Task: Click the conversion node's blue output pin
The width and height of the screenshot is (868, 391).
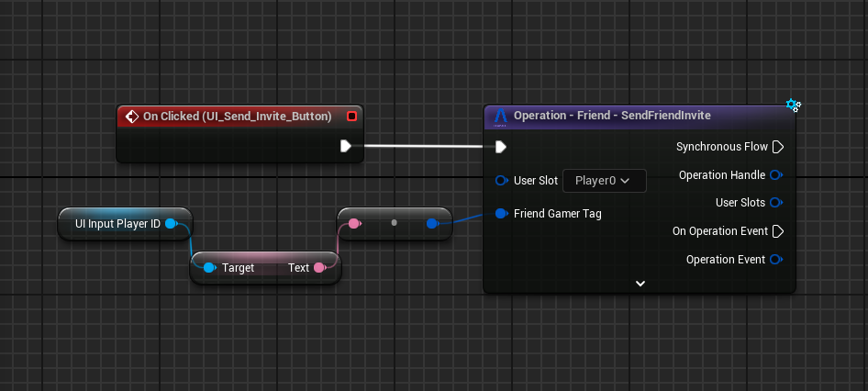Action: 432,223
